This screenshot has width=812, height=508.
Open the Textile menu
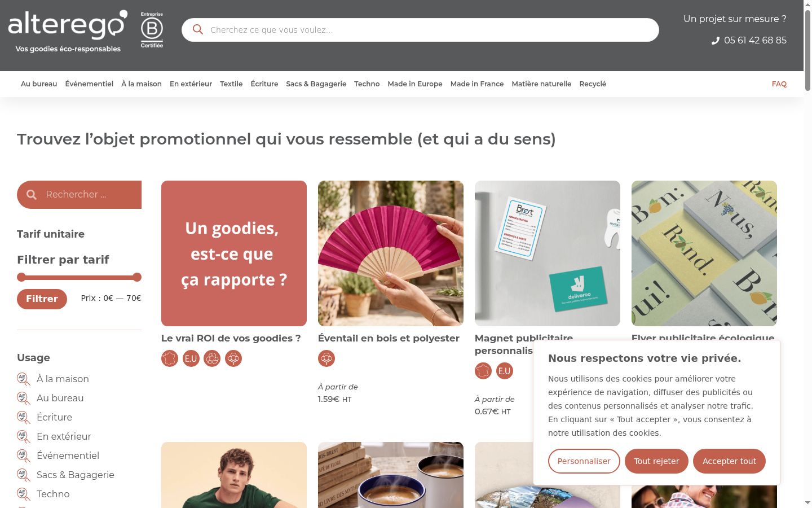(231, 84)
